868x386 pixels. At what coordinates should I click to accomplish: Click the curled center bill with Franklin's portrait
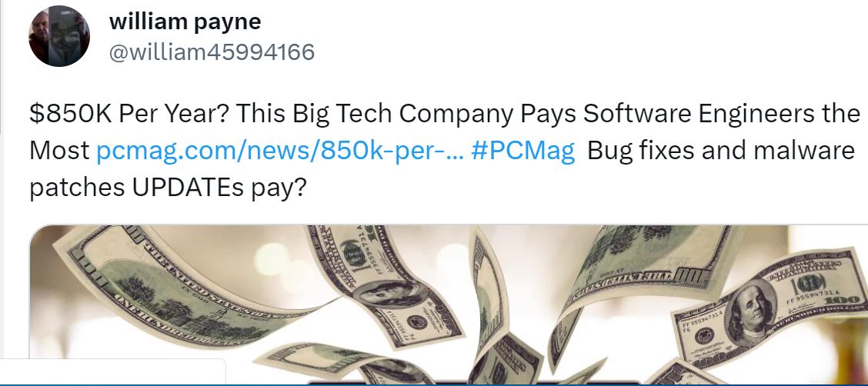[388, 288]
